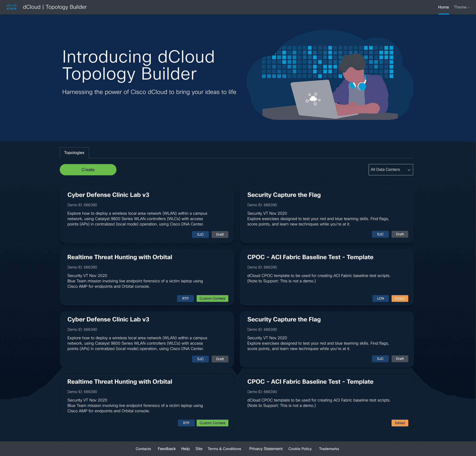This screenshot has width=476, height=456.
Task: Open the Help footer link
Action: [x=186, y=449]
